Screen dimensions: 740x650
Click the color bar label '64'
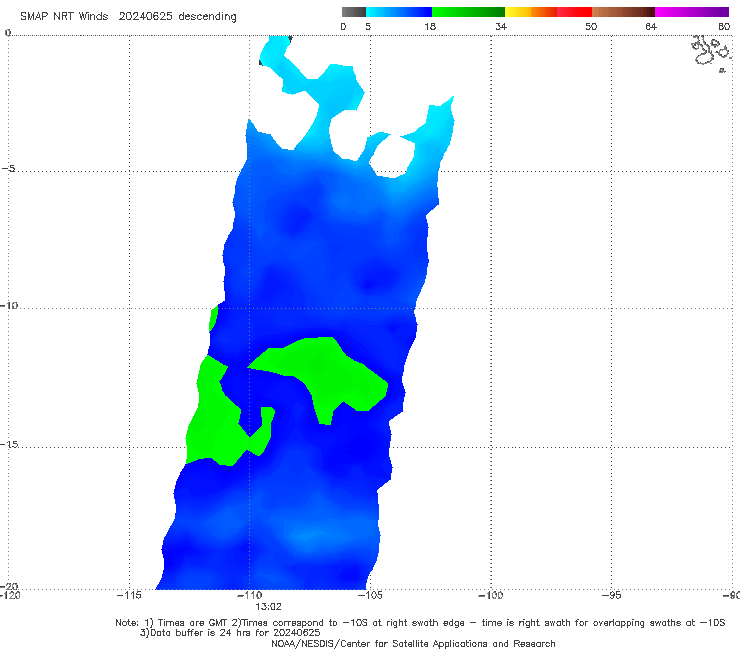click(651, 27)
